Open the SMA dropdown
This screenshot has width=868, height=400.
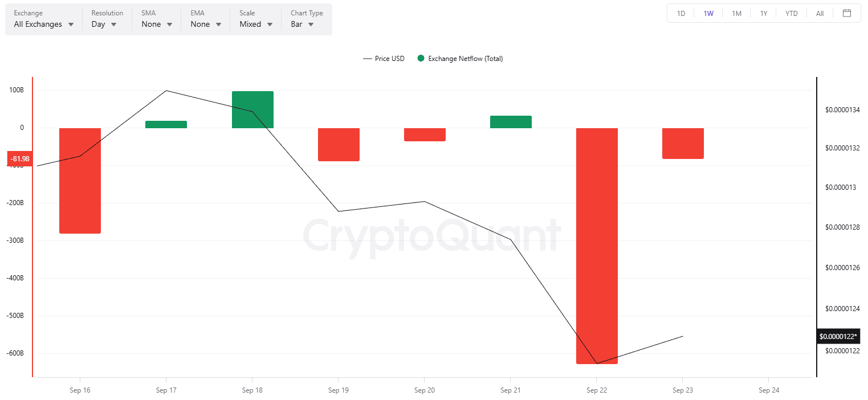click(157, 25)
